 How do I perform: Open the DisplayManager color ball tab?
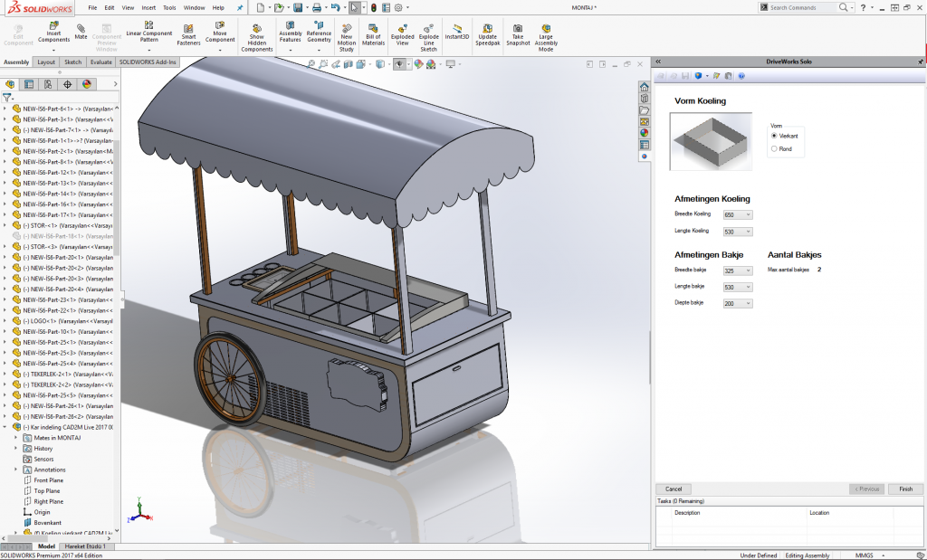click(x=87, y=84)
